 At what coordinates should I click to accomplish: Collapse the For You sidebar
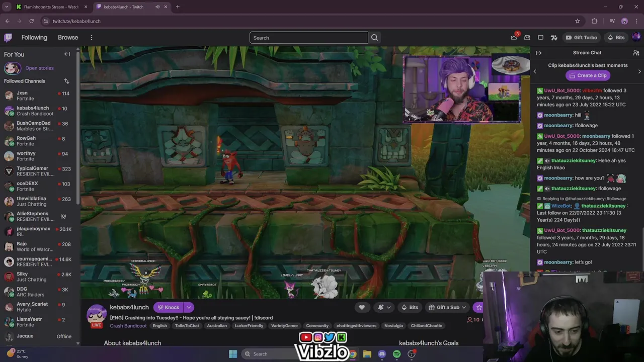[67, 54]
